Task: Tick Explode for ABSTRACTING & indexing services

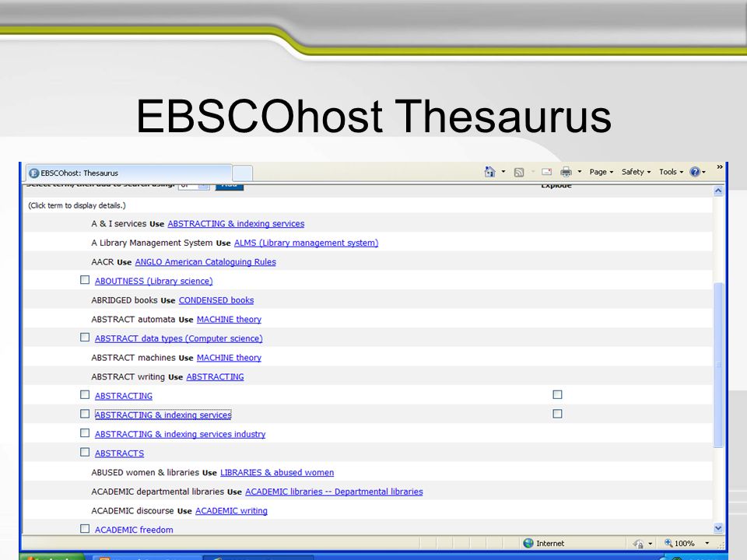Action: 557,414
